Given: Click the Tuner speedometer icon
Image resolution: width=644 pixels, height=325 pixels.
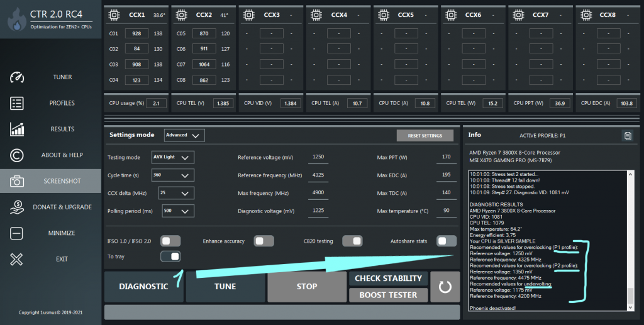Looking at the screenshot, I should point(17,77).
